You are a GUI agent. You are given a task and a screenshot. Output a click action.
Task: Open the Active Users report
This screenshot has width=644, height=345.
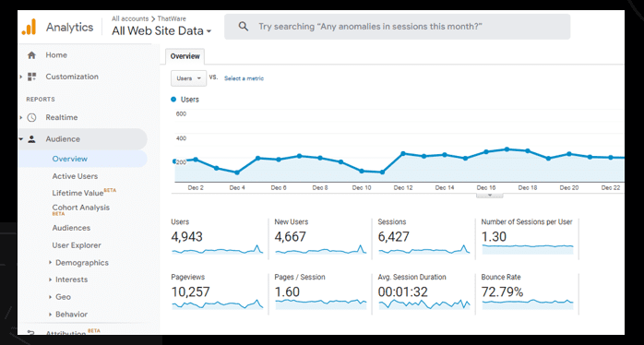[x=75, y=176]
